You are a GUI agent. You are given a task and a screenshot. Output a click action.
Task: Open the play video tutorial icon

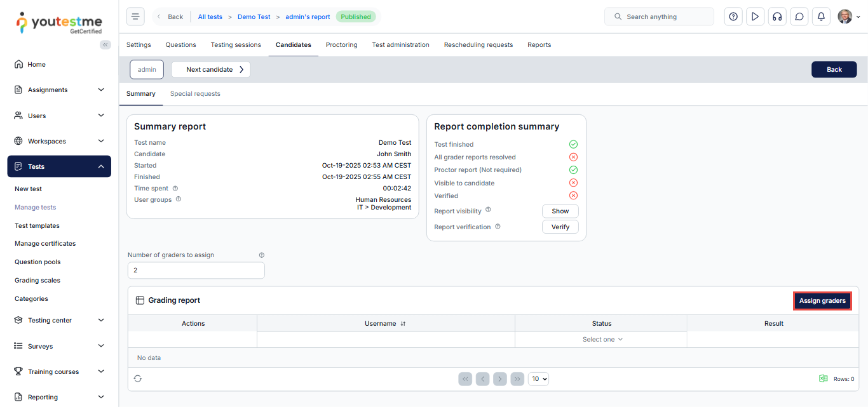coord(755,17)
